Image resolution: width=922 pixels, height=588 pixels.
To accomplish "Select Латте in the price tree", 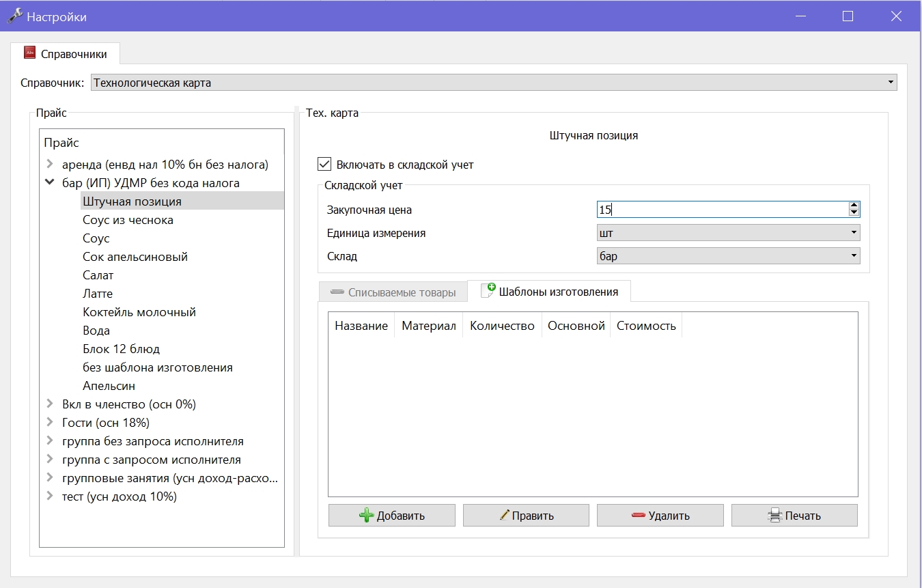I will (x=98, y=294).
